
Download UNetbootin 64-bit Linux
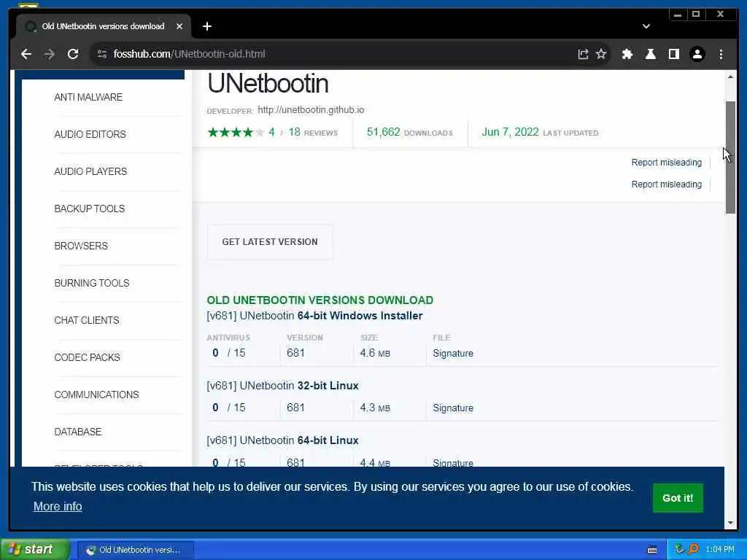(282, 440)
